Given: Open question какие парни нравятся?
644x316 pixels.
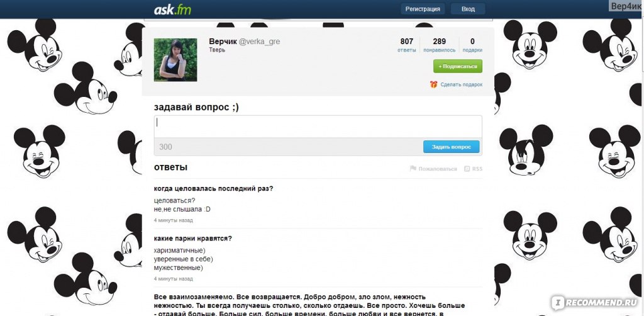Looking at the screenshot, I should [x=192, y=238].
